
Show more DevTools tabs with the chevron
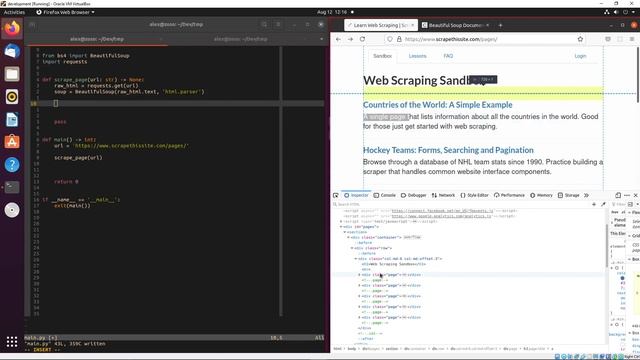click(587, 196)
